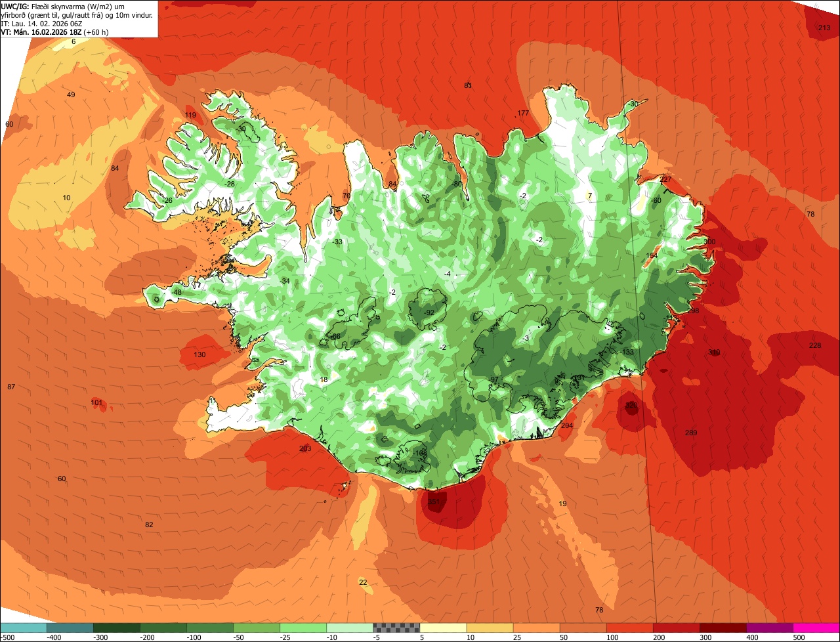The height and width of the screenshot is (642, 840).
Task: Click the legend label '-500'
Action: (x=8, y=637)
